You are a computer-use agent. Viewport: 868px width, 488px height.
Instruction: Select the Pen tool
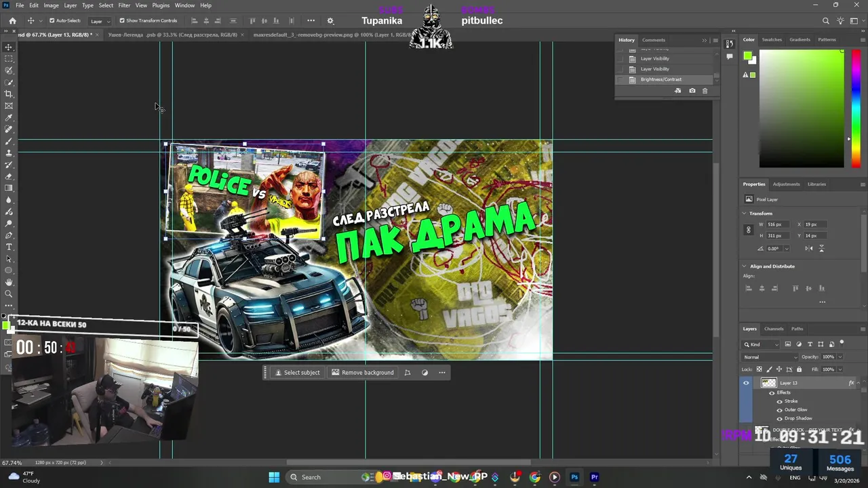tap(9, 235)
